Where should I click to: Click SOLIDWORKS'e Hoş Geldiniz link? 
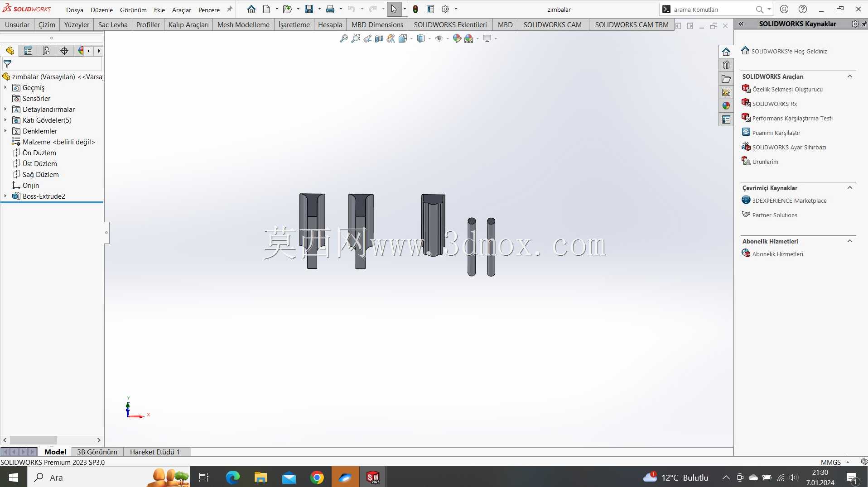click(789, 51)
